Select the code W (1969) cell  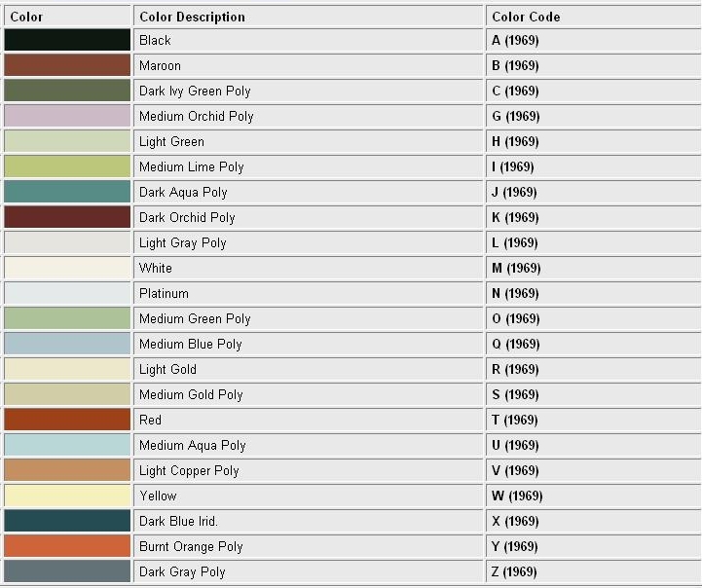(594, 496)
